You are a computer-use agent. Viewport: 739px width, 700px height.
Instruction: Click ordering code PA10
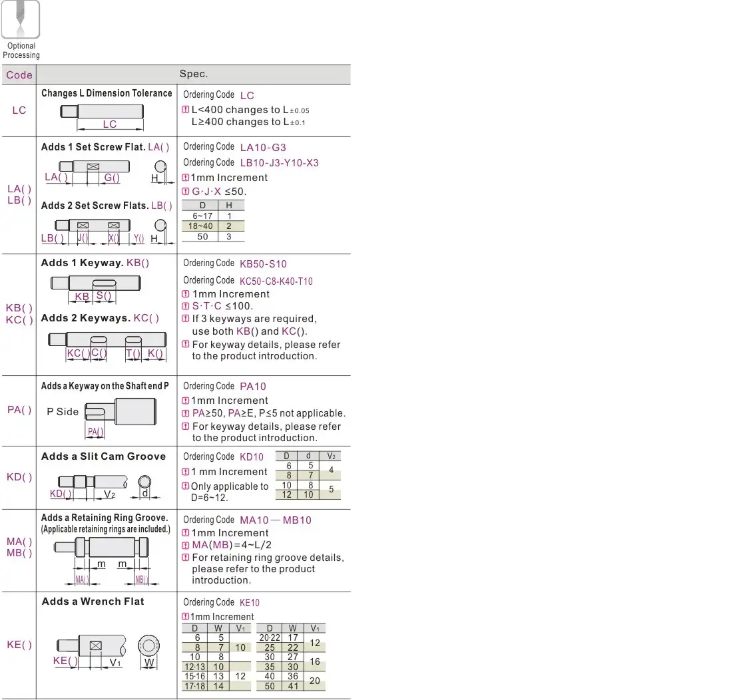(252, 386)
